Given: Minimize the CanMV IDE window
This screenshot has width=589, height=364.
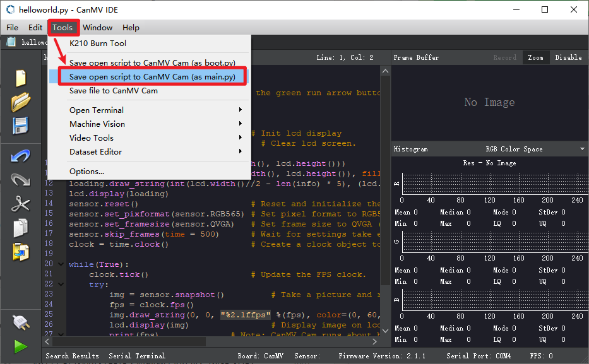Looking at the screenshot, I should [516, 9].
